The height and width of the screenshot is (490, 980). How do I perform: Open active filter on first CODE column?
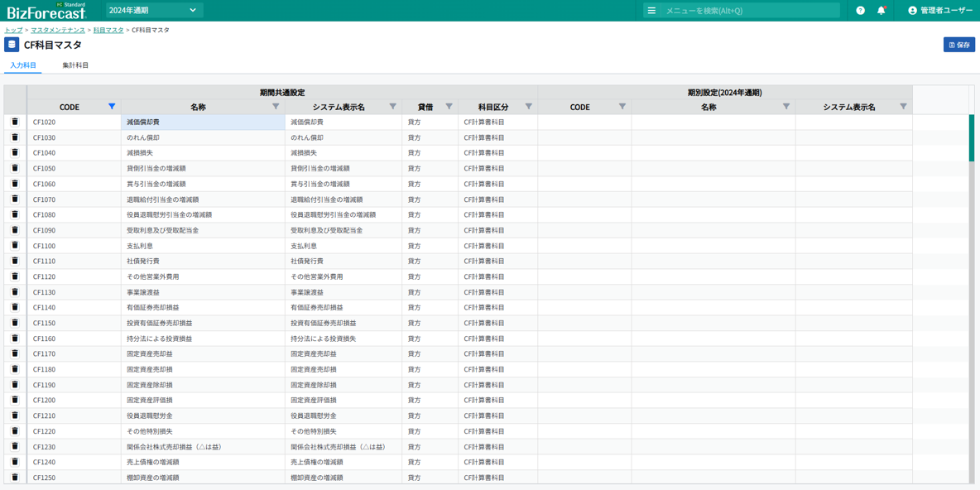(112, 107)
